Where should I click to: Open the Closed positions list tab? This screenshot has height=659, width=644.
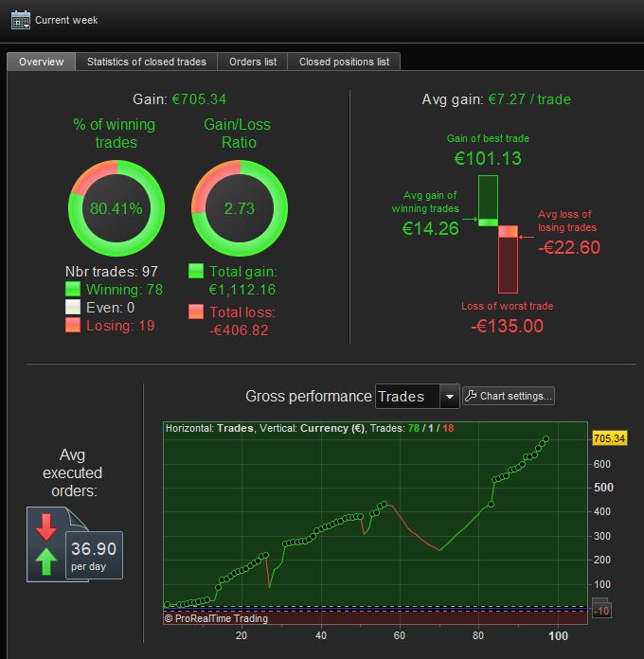pos(344,62)
